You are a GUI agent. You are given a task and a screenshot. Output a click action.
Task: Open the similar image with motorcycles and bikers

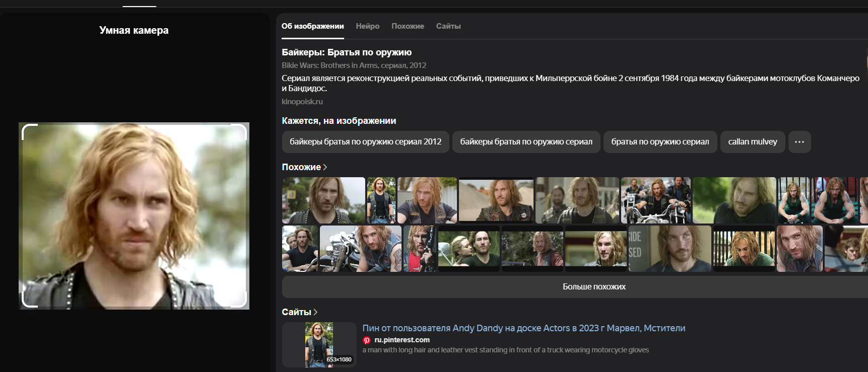click(656, 200)
